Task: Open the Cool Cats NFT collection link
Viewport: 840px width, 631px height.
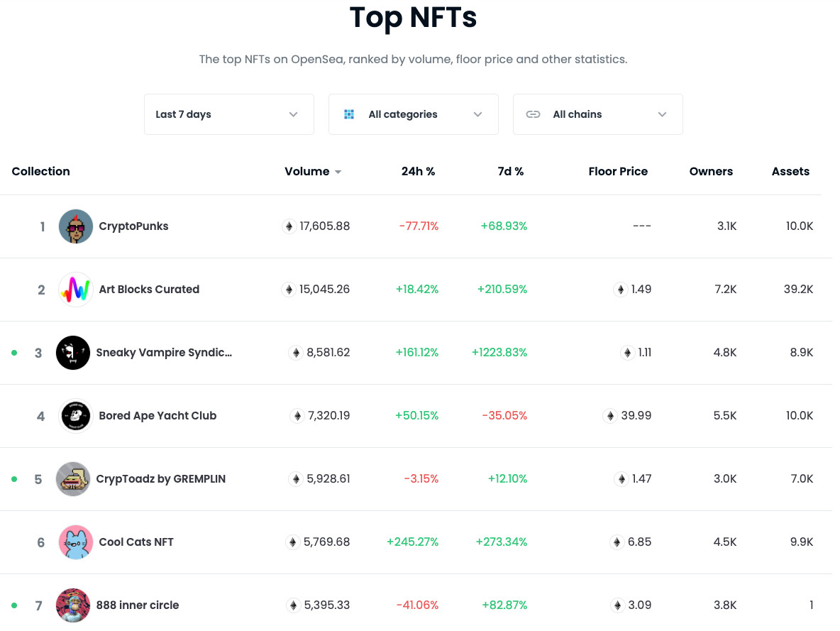Action: coord(136,542)
